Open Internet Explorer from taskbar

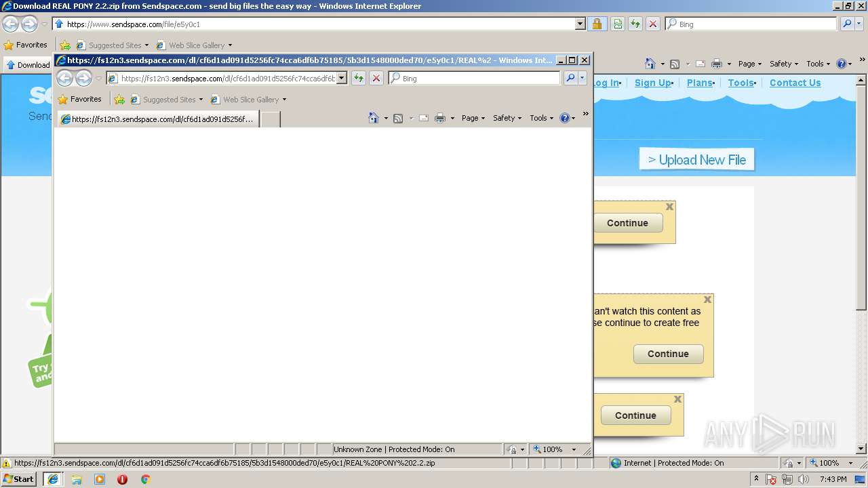(52, 479)
